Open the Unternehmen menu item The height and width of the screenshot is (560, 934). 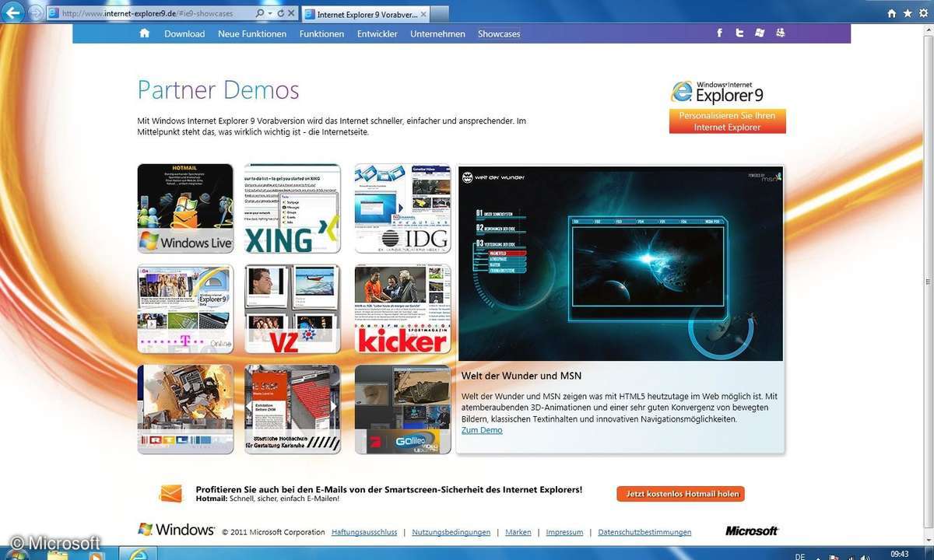pos(437,33)
